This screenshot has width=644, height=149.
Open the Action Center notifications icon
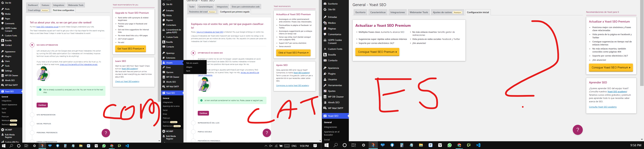315,146
